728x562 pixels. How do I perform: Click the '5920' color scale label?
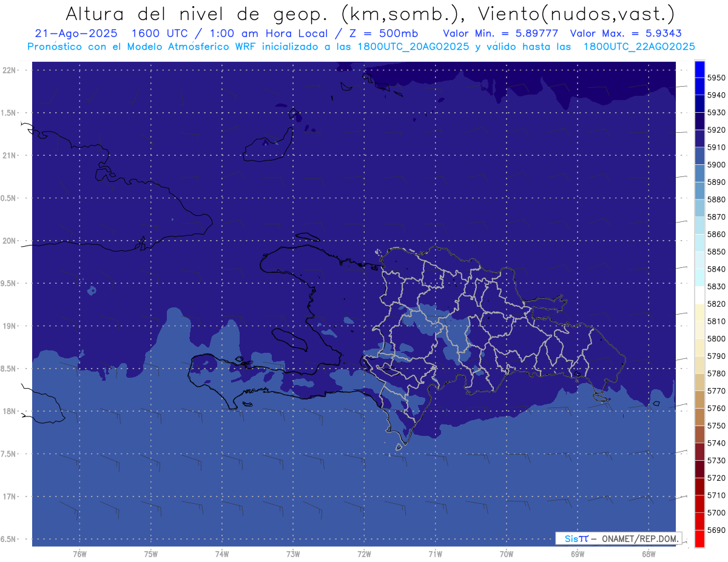click(x=716, y=130)
